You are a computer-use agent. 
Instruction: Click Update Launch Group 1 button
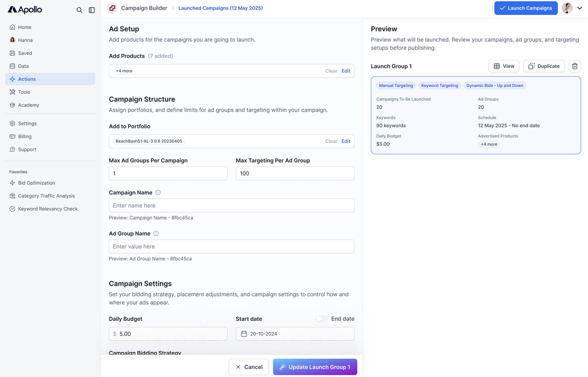click(x=315, y=367)
